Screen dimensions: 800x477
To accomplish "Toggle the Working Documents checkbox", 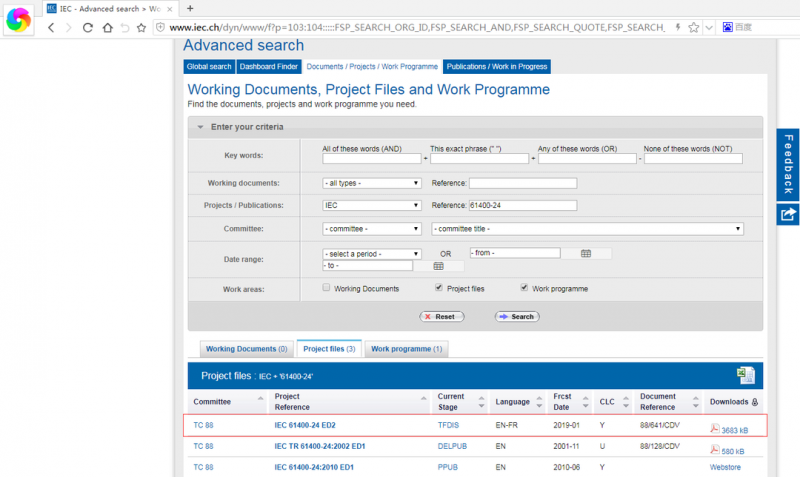I will 326,288.
